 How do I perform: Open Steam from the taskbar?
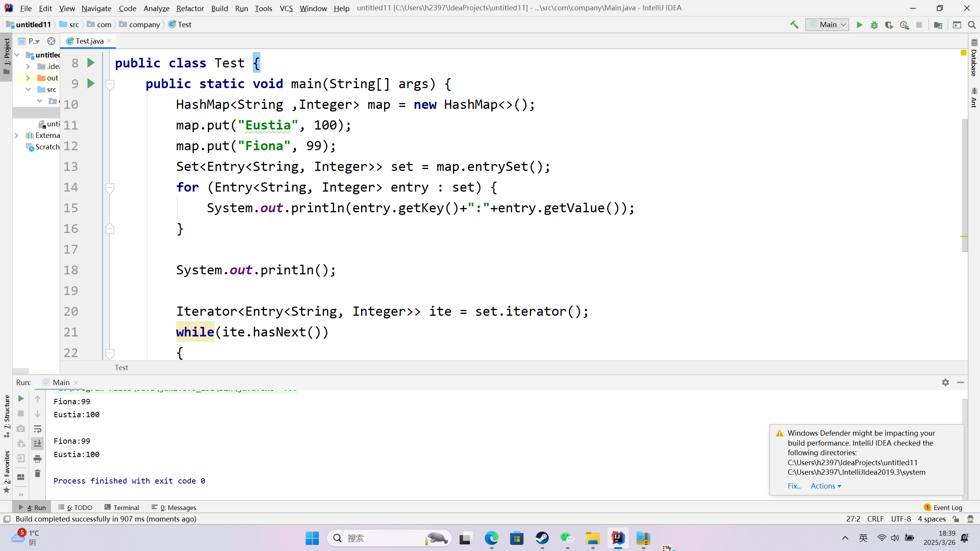(542, 538)
